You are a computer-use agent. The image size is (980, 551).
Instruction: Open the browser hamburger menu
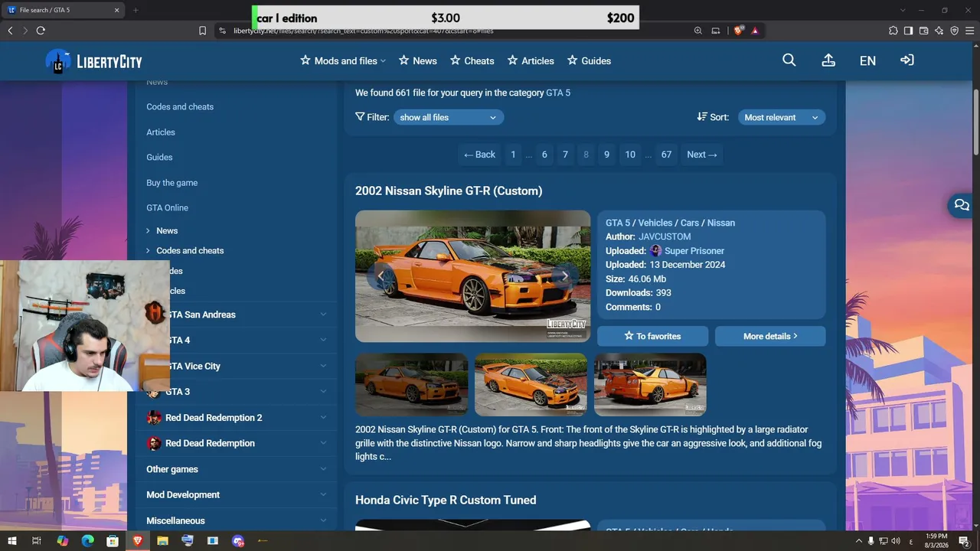click(969, 31)
